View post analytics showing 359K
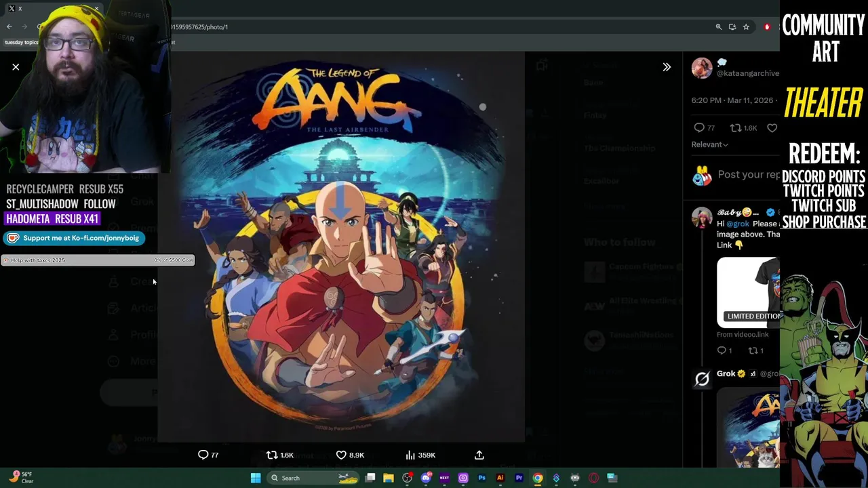This screenshot has width=868, height=488. [x=420, y=455]
